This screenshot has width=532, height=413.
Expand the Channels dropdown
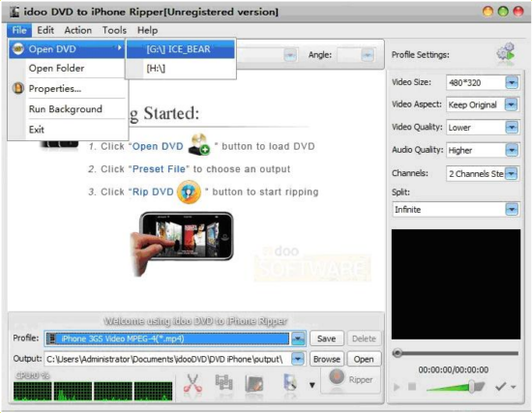[x=512, y=174]
